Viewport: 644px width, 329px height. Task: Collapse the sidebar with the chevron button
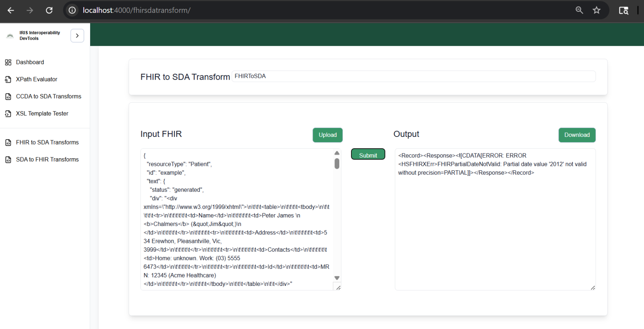(77, 36)
